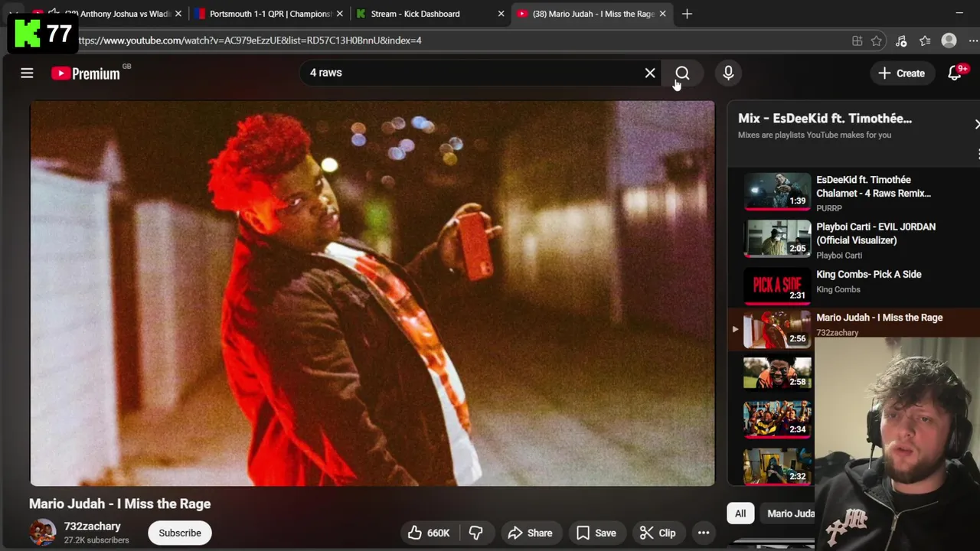Open the browser favorites list icon

[925, 41]
